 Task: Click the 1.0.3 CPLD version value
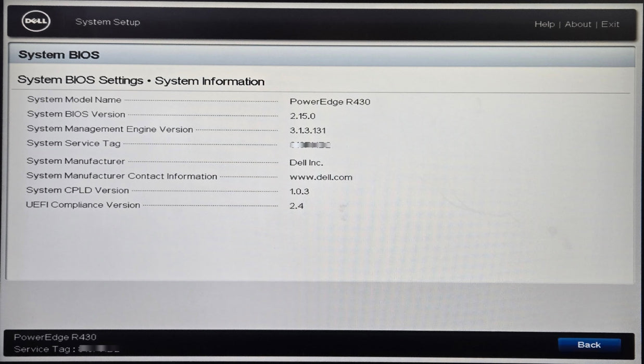[x=299, y=191]
